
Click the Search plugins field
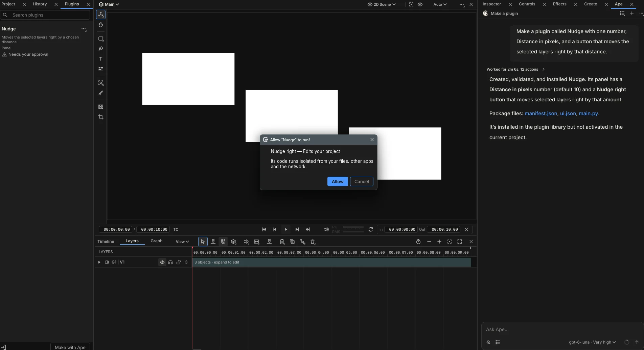pos(45,15)
